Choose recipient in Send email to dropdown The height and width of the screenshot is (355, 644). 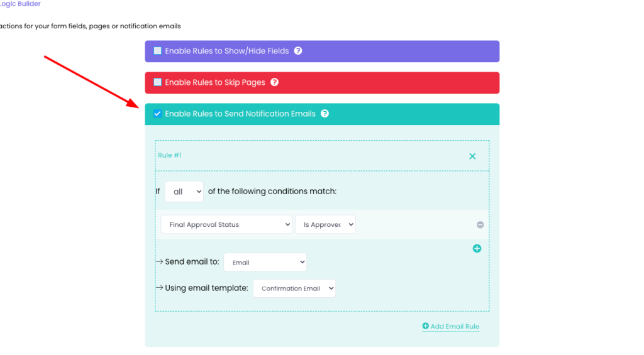265,262
